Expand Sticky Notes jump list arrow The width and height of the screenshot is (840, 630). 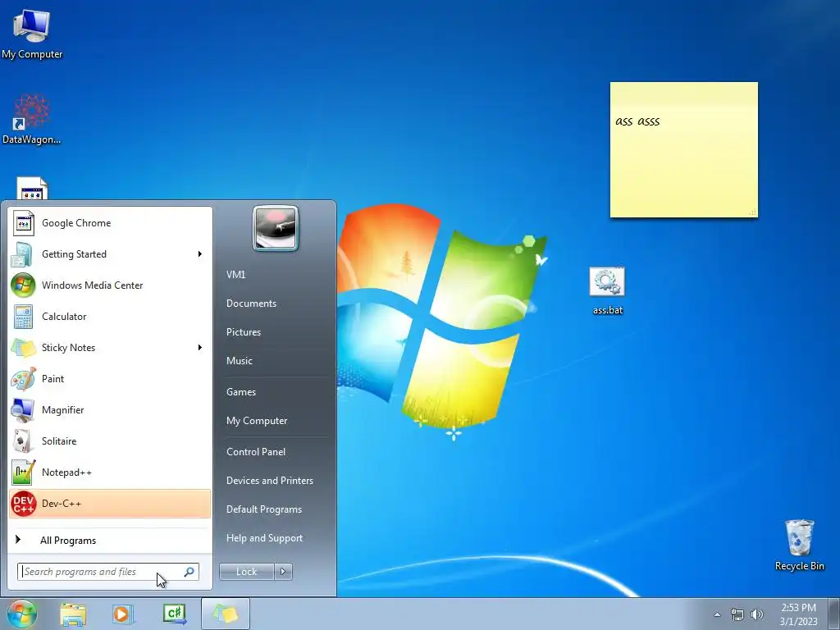tap(200, 348)
